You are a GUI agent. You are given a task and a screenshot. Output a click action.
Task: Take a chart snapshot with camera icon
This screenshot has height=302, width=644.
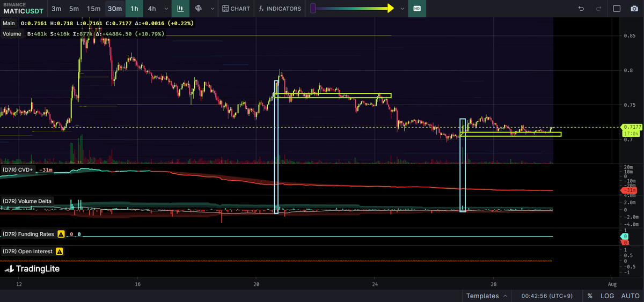click(634, 9)
